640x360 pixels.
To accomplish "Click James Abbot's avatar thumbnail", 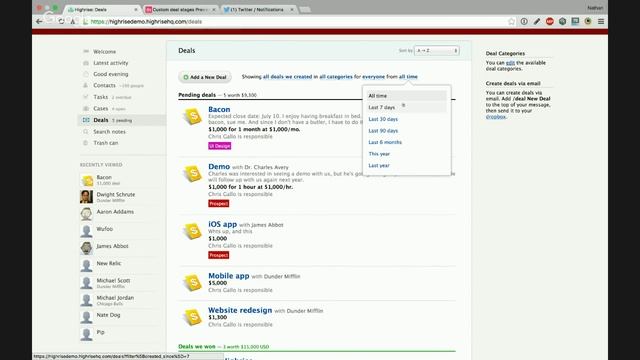I will point(86,248).
